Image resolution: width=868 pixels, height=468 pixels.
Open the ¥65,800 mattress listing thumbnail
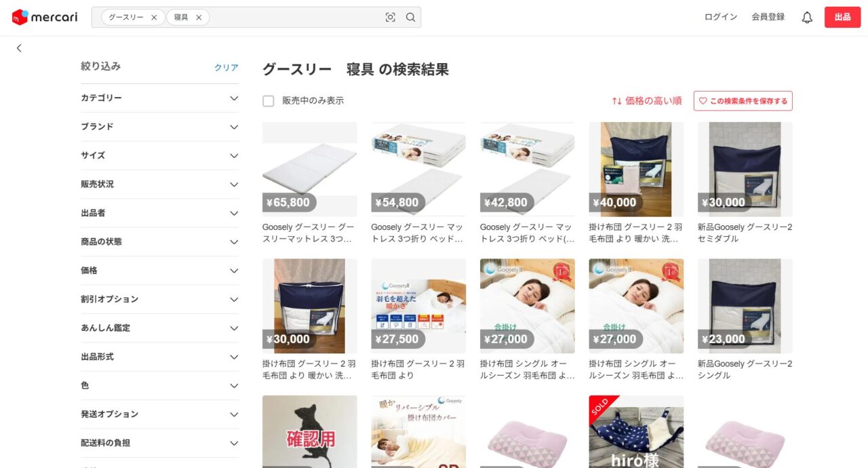pyautogui.click(x=310, y=170)
